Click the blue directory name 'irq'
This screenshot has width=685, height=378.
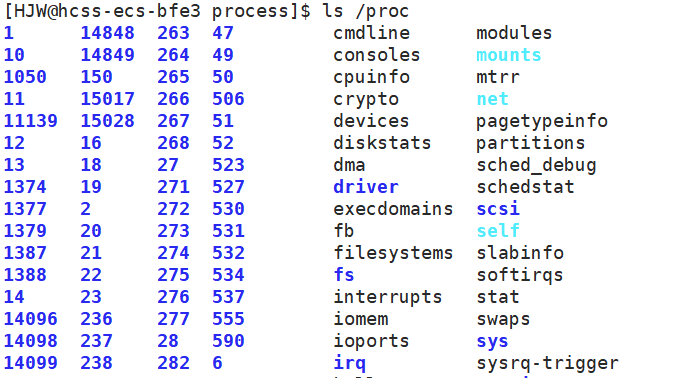click(x=349, y=363)
